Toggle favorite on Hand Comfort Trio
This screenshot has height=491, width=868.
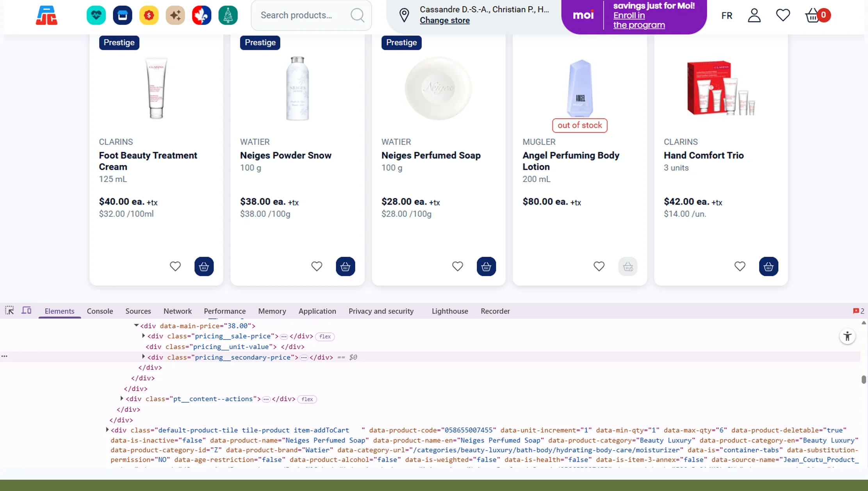pos(740,266)
